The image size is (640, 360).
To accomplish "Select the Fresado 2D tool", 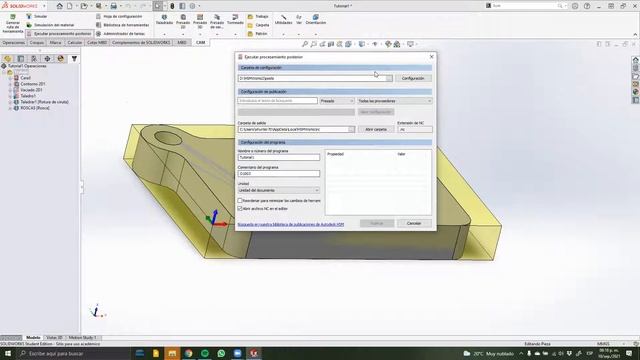I will 183,21.
